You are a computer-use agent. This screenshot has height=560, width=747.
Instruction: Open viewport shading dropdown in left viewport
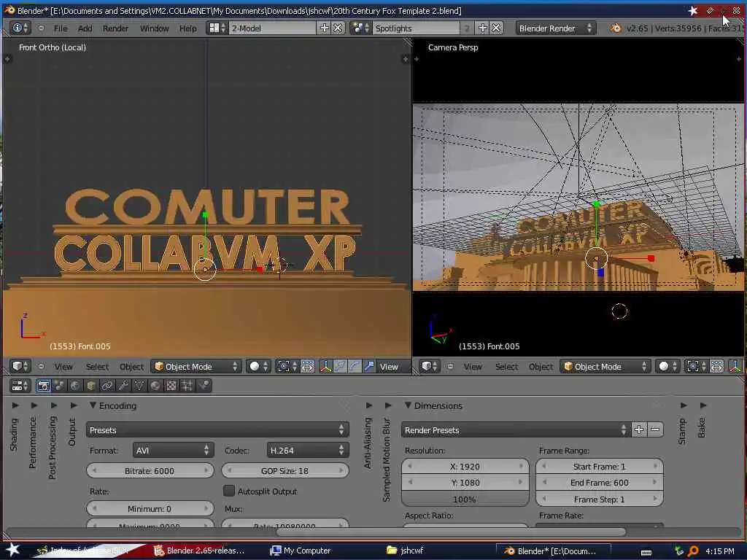[x=259, y=366]
